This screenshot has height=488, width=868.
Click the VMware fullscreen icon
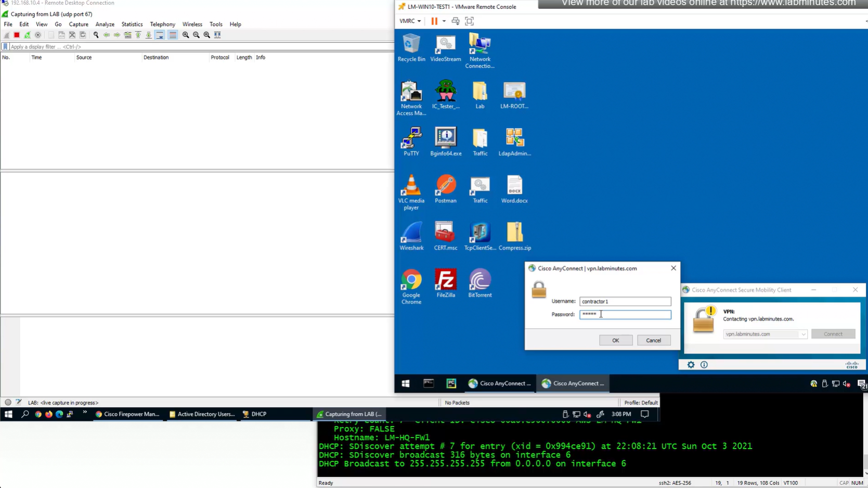click(x=469, y=21)
